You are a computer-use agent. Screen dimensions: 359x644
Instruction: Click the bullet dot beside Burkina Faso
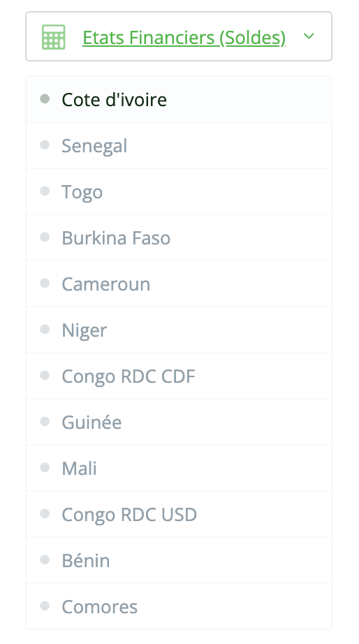(x=45, y=237)
